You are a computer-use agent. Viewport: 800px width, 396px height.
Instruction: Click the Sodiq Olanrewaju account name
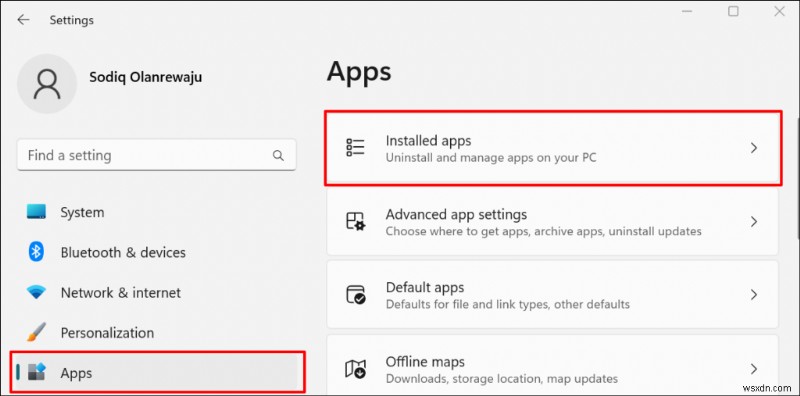[145, 77]
